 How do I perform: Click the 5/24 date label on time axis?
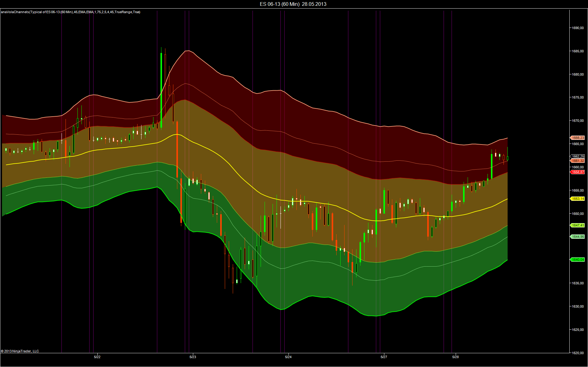click(288, 357)
